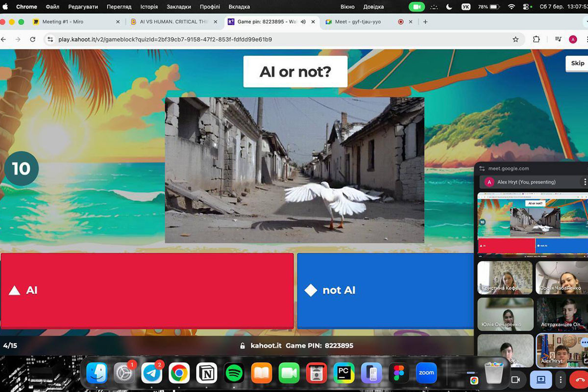This screenshot has width=588, height=392.
Task: Toggle camera in Meet mini window
Action: pyautogui.click(x=515, y=380)
